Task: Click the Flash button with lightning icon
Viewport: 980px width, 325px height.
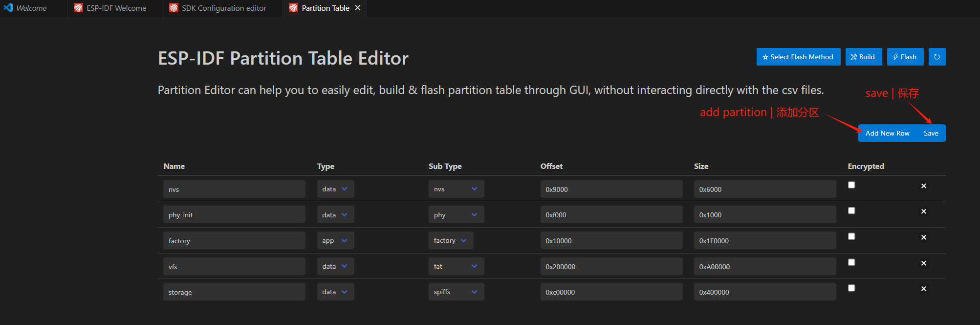Action: 905,57
